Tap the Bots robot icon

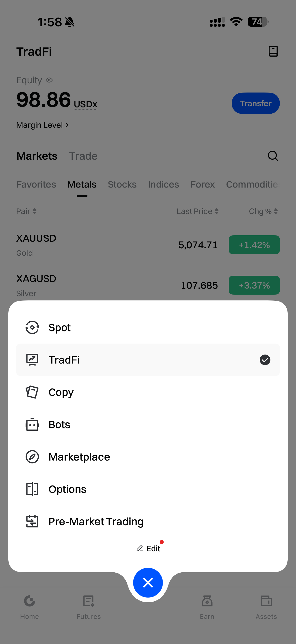(32, 424)
